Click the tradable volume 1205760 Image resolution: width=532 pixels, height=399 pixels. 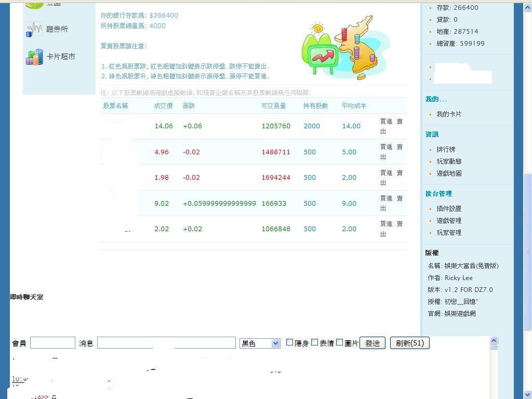pos(276,126)
